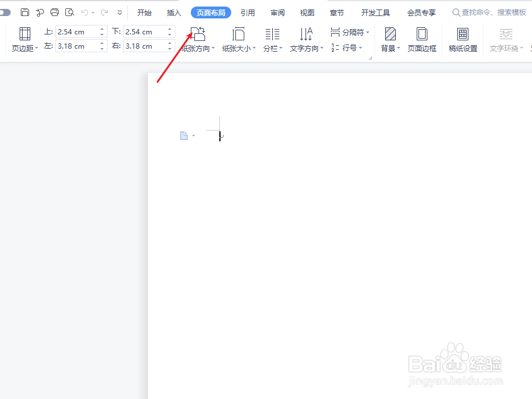Screen dimensions: 532x399
Task: Click the 纸张方向 orientation icon
Action: pos(198,34)
